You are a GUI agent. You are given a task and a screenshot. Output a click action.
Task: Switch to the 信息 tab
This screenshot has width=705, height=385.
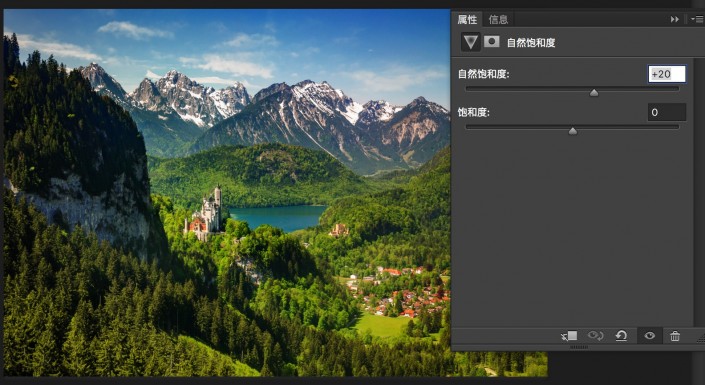click(x=498, y=19)
